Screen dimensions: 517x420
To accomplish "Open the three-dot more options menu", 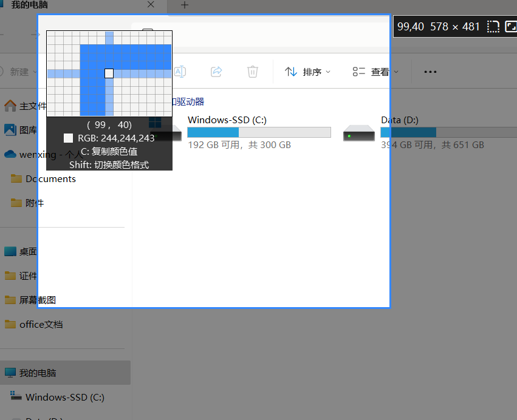I will click(430, 72).
